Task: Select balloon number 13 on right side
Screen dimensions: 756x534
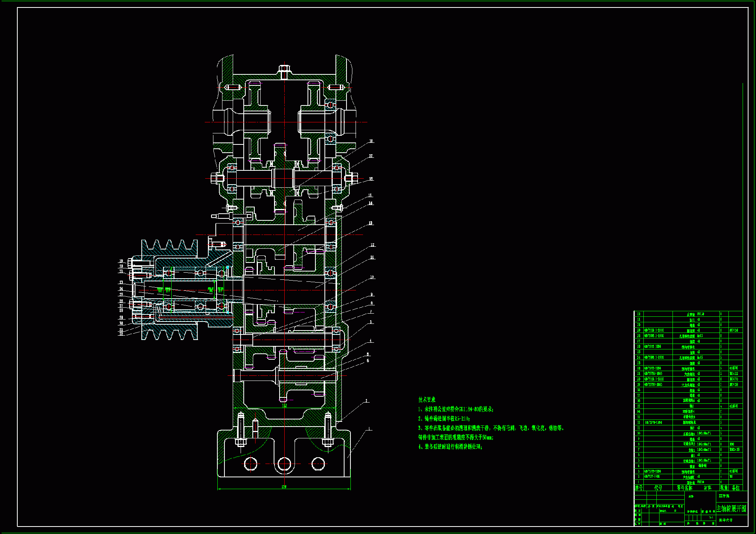Action: tap(371, 223)
